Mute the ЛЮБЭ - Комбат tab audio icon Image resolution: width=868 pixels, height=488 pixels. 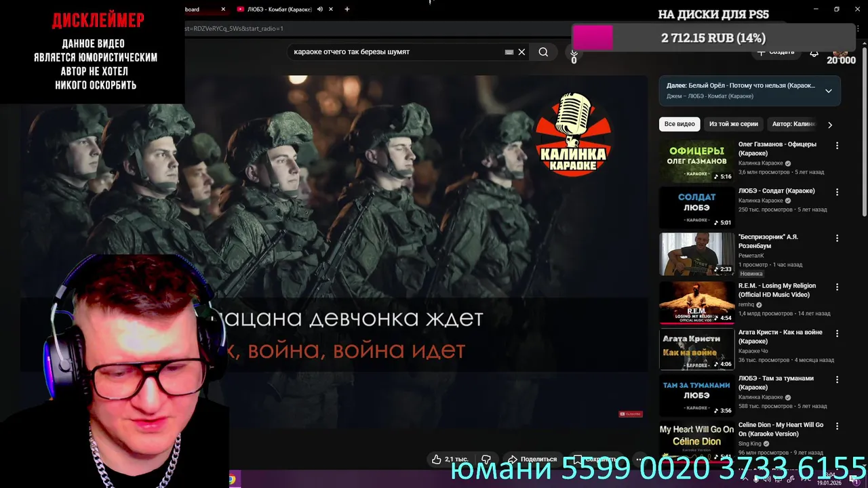pos(320,9)
